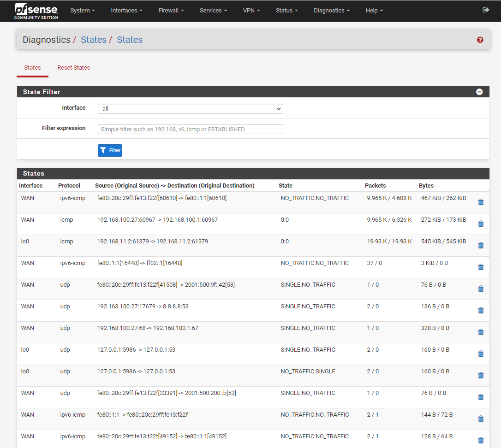Click the logout icon in navbar
This screenshot has height=448, width=501.
coord(486,10)
